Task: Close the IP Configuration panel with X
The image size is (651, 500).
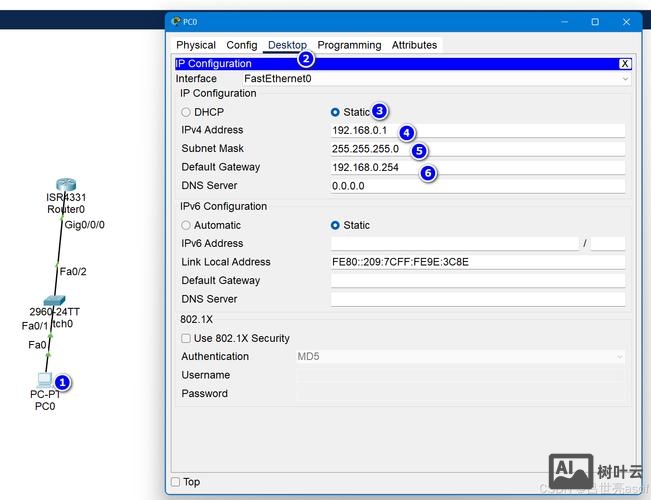Action: tap(625, 64)
